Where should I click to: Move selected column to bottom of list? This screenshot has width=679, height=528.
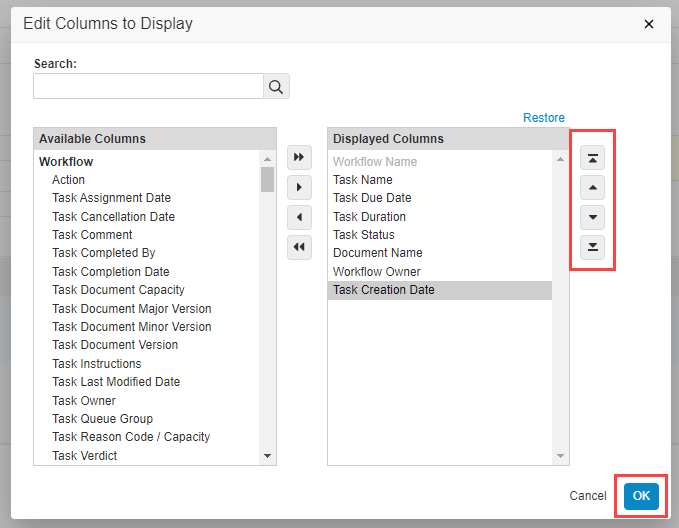coord(593,247)
